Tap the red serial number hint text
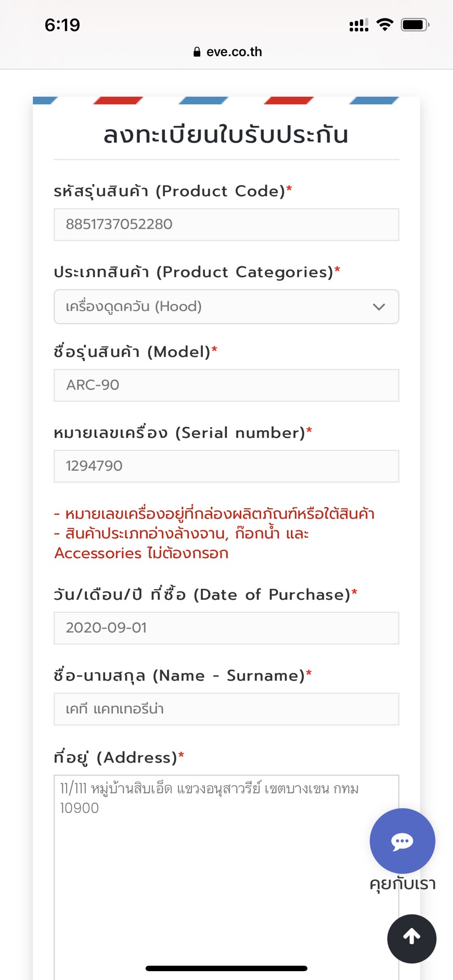 214,533
